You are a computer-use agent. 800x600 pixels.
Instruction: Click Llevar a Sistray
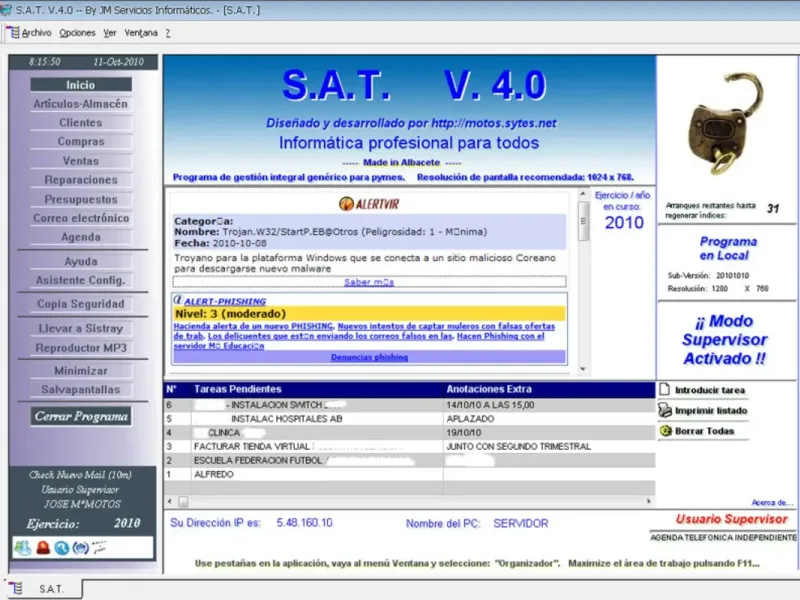click(81, 328)
